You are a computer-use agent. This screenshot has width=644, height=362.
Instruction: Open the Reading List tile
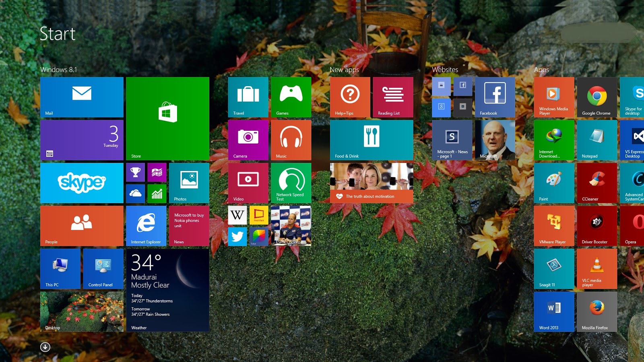(393, 97)
